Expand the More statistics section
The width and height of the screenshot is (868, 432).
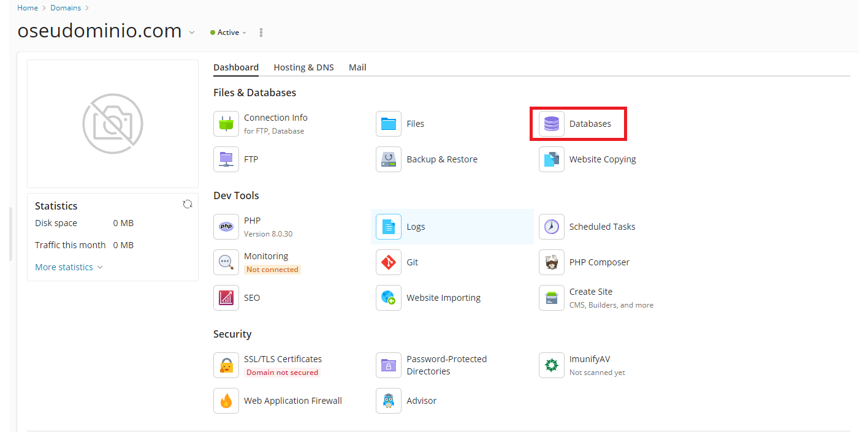tap(69, 267)
